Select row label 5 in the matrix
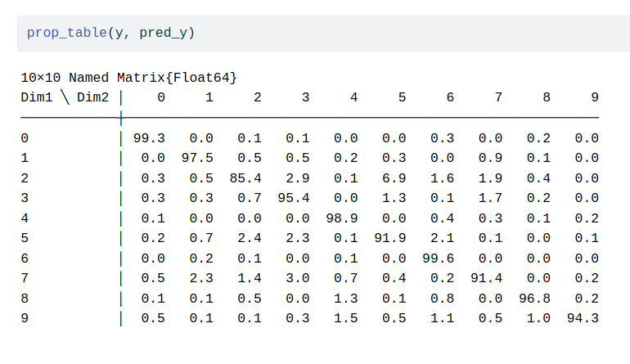The height and width of the screenshot is (364, 630). [25, 238]
